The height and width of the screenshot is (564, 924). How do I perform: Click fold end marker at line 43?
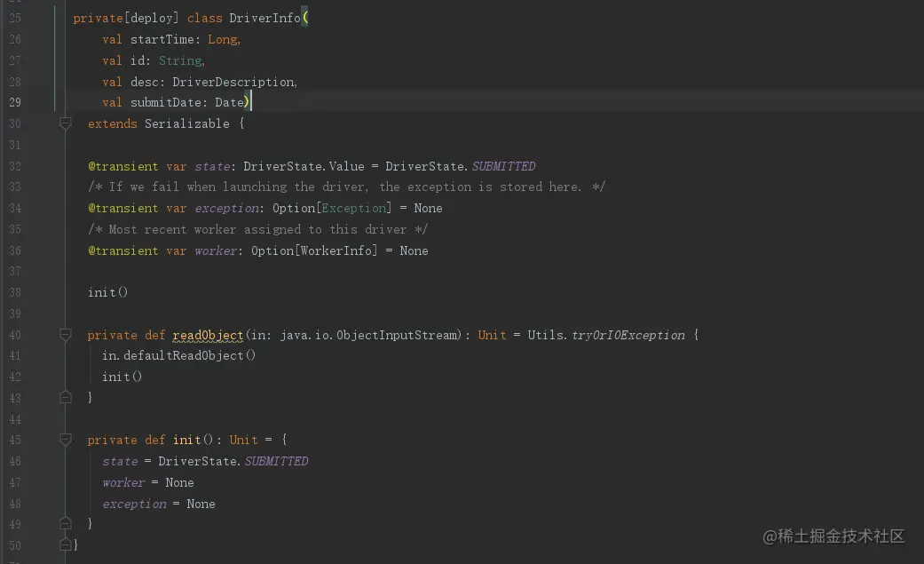click(x=66, y=397)
